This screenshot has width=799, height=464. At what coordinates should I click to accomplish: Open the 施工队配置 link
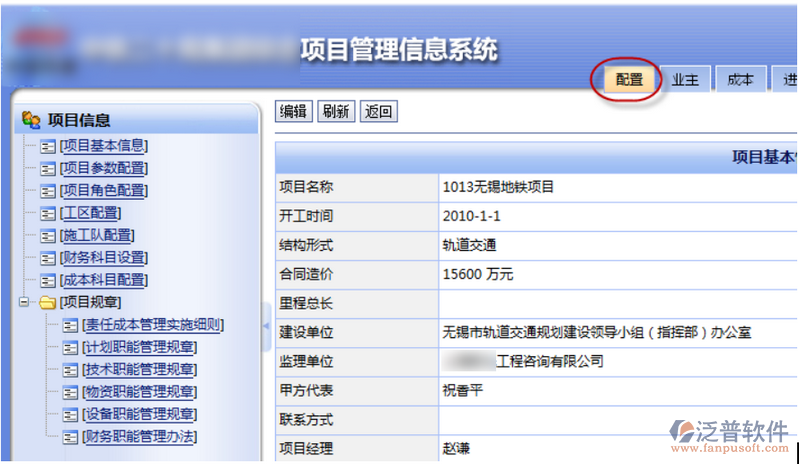point(97,236)
